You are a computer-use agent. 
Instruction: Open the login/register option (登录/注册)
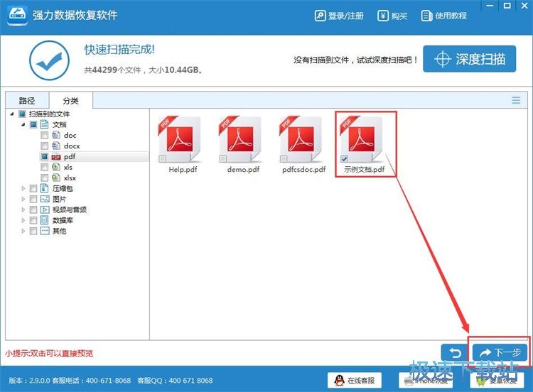(x=339, y=16)
